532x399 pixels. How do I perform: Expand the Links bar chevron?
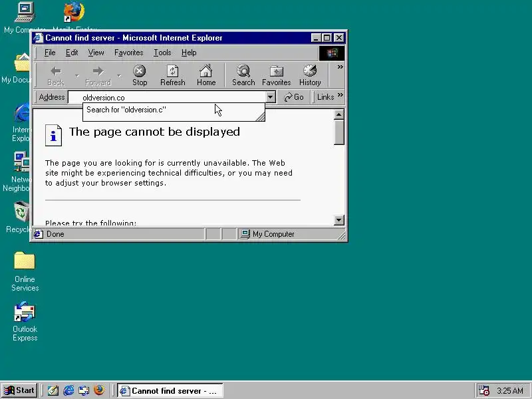(x=340, y=94)
